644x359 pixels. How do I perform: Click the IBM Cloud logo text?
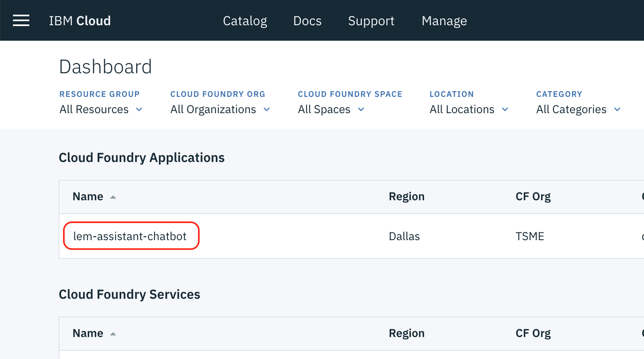pyautogui.click(x=80, y=21)
